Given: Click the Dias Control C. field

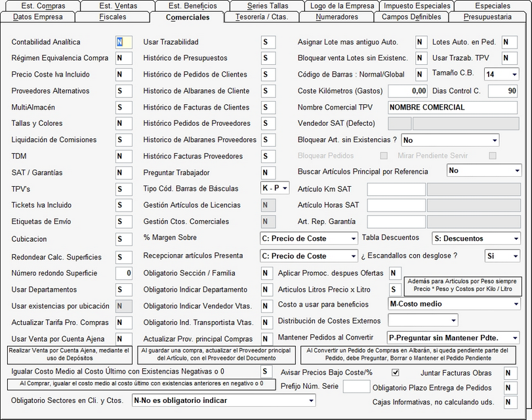Looking at the screenshot, I should 503,91.
